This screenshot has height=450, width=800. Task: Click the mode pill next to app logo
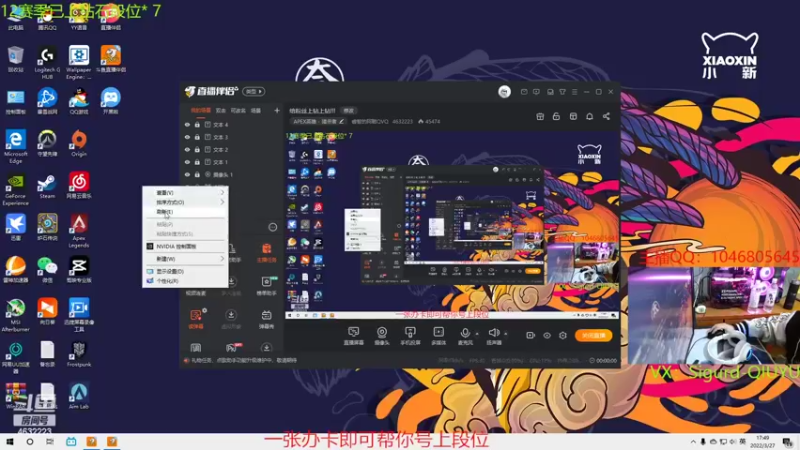click(254, 91)
